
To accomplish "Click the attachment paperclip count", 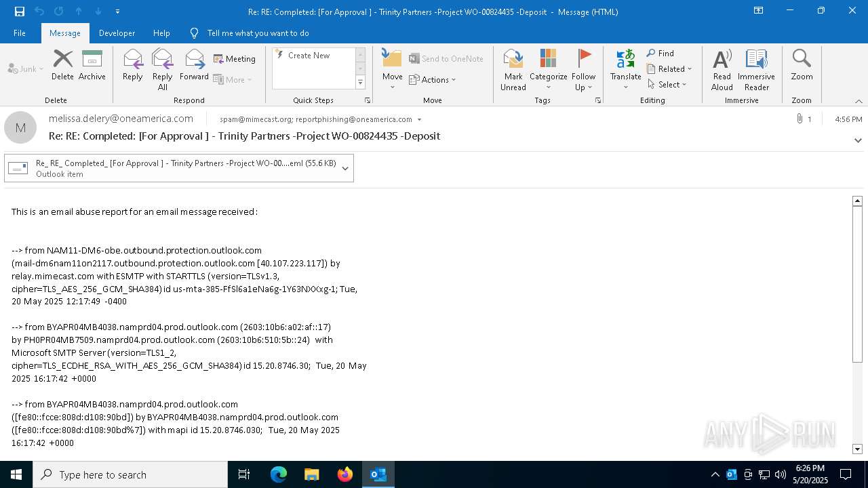I will point(804,119).
